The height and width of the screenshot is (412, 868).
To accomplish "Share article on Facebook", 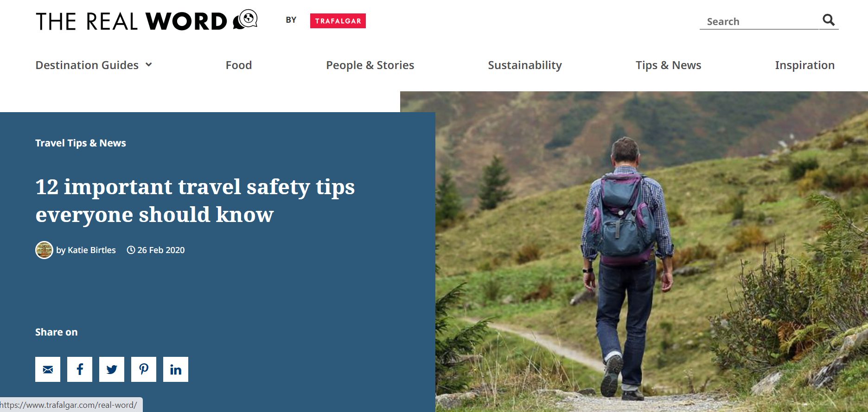I will [80, 369].
